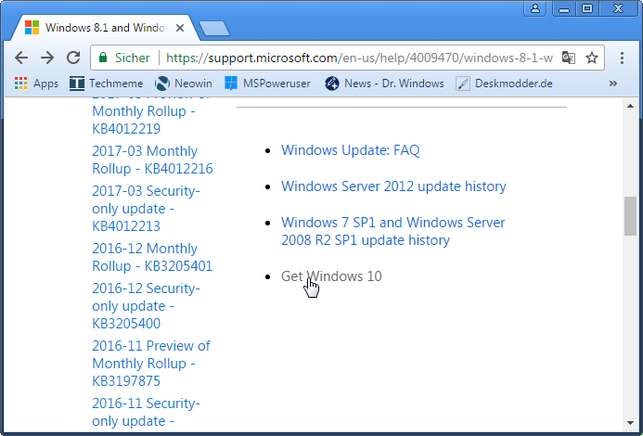Open 2016-12 Monthly Rollup KB3205401 link

coord(153,257)
